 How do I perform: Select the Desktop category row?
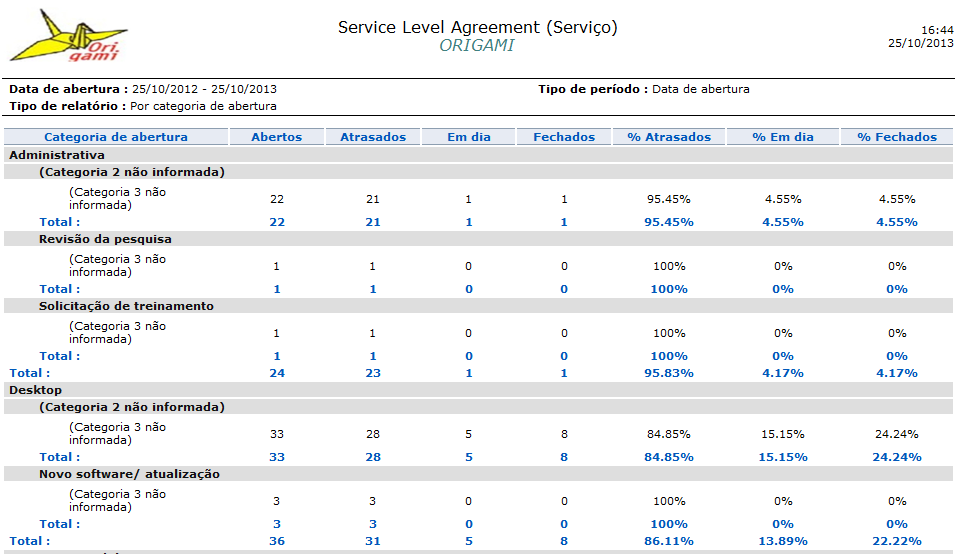(x=36, y=390)
